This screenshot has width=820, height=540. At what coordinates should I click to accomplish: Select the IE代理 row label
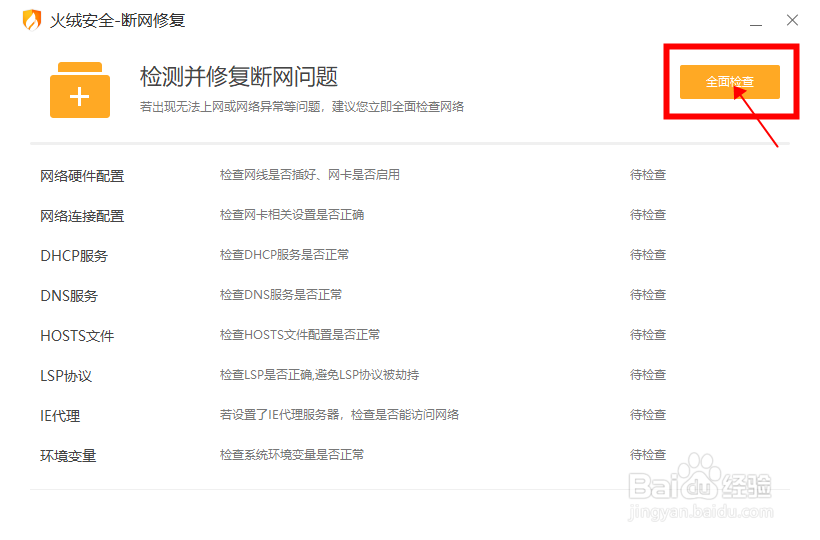pyautogui.click(x=60, y=416)
